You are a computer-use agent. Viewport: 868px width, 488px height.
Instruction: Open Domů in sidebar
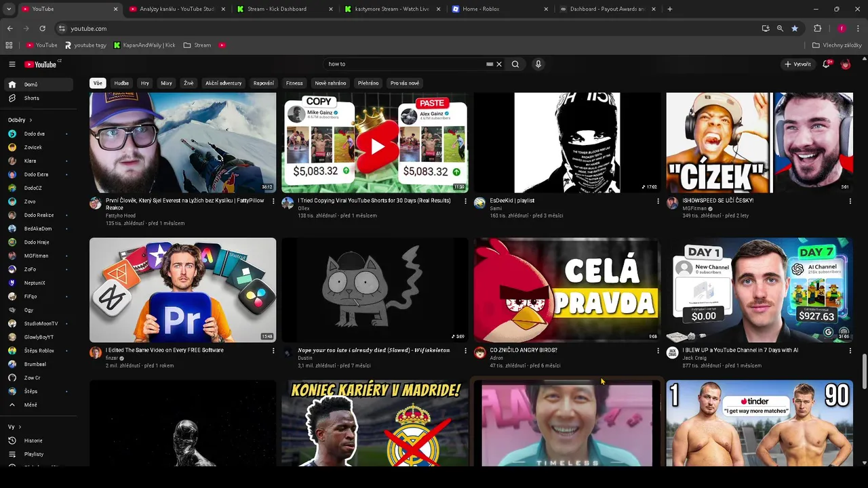coord(38,85)
